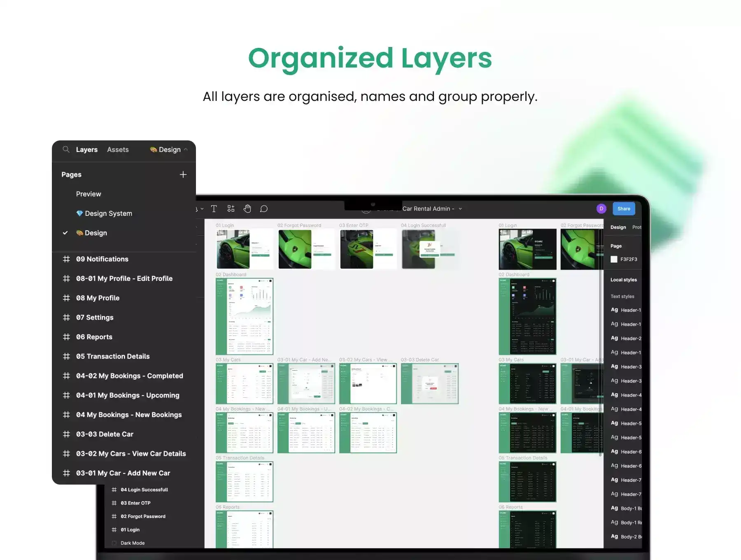741x560 pixels.
Task: Select the 06 Reports layer
Action: [94, 337]
